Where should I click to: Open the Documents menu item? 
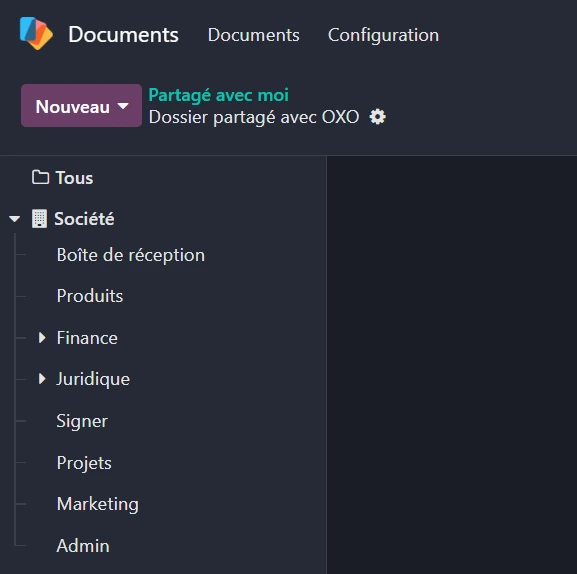[254, 35]
